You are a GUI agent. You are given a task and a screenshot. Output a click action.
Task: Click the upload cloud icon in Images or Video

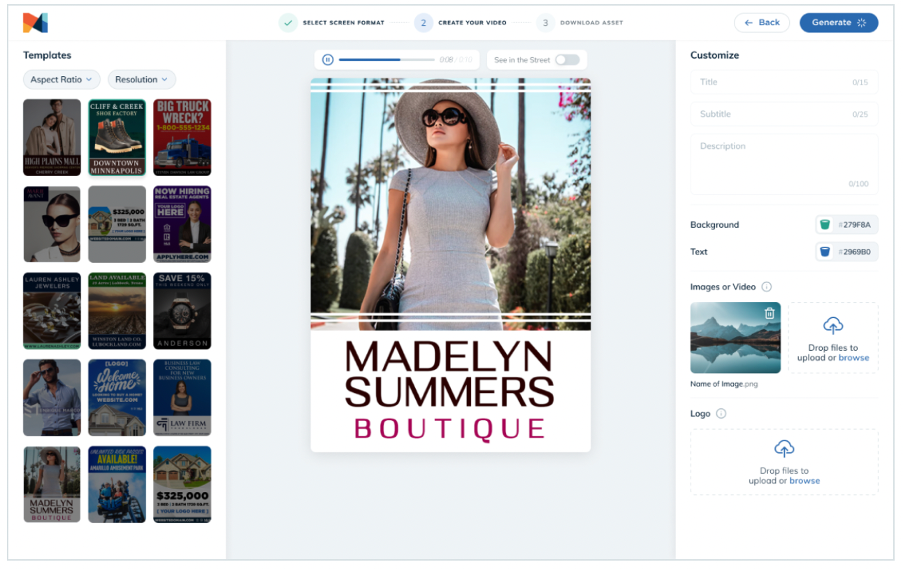(x=833, y=326)
